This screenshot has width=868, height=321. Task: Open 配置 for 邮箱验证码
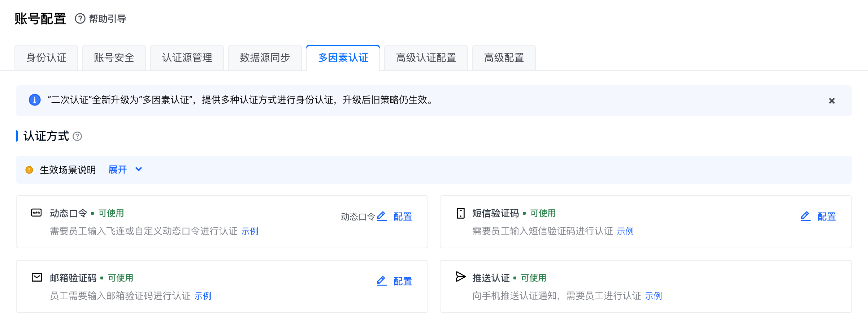pos(403,281)
